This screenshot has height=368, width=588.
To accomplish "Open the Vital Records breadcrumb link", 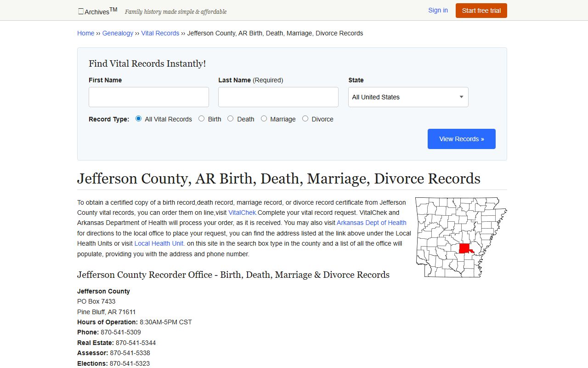I will pos(160,33).
